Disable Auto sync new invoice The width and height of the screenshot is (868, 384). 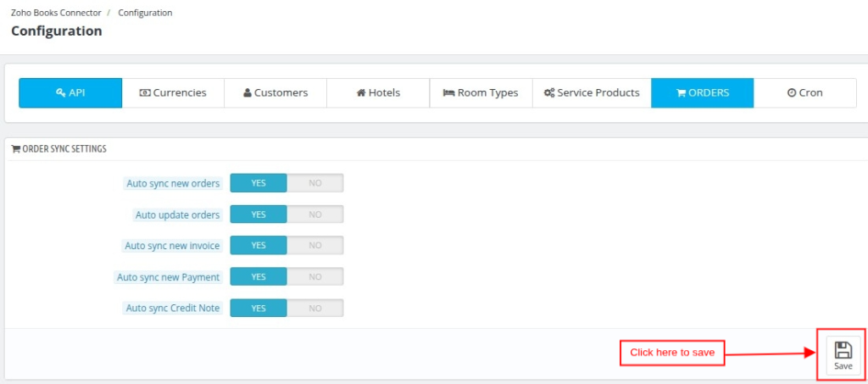coord(315,246)
